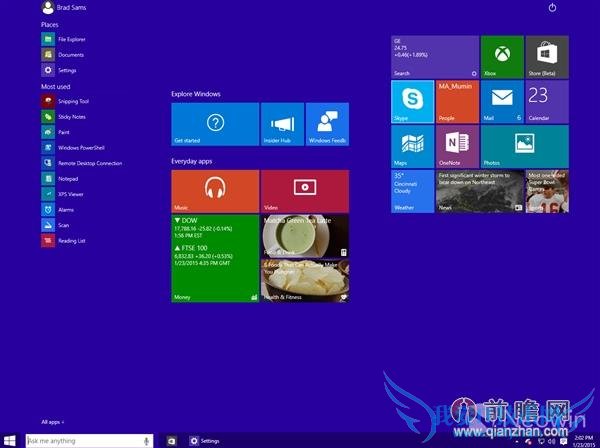Open Sports tile with football player
Screen dimensions: 600x448
tap(547, 191)
